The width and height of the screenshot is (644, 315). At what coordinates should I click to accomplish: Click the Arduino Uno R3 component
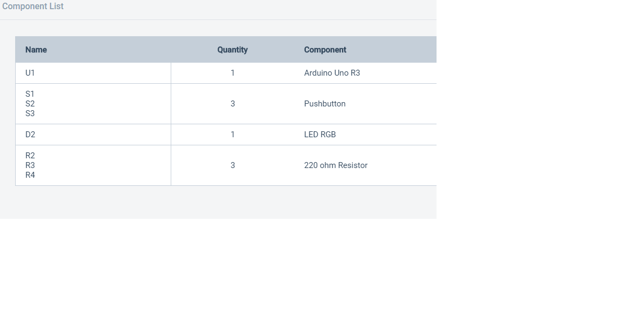[x=332, y=73]
